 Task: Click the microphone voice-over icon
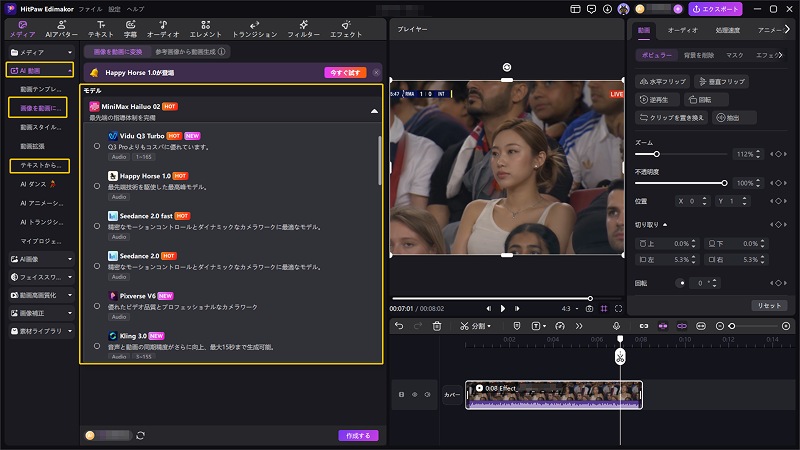616,326
